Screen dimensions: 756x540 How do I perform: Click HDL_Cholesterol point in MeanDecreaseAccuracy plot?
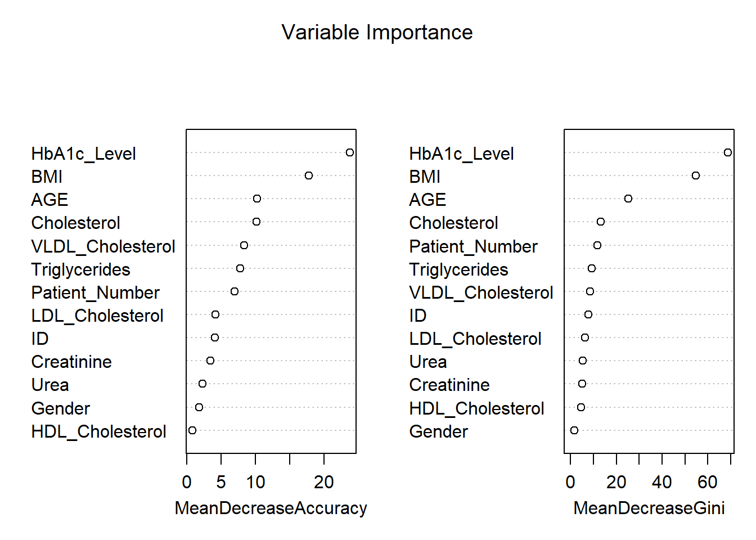[x=192, y=430]
